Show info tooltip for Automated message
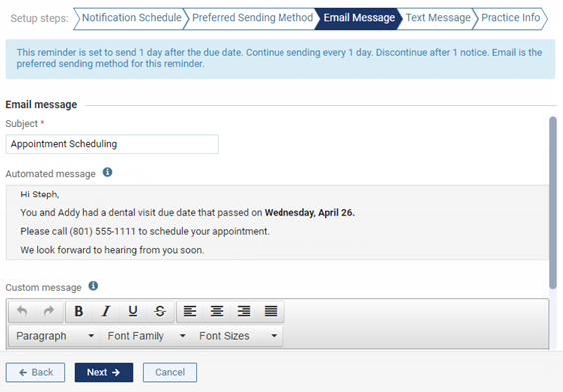Viewport: 563px width, 392px height. [108, 173]
